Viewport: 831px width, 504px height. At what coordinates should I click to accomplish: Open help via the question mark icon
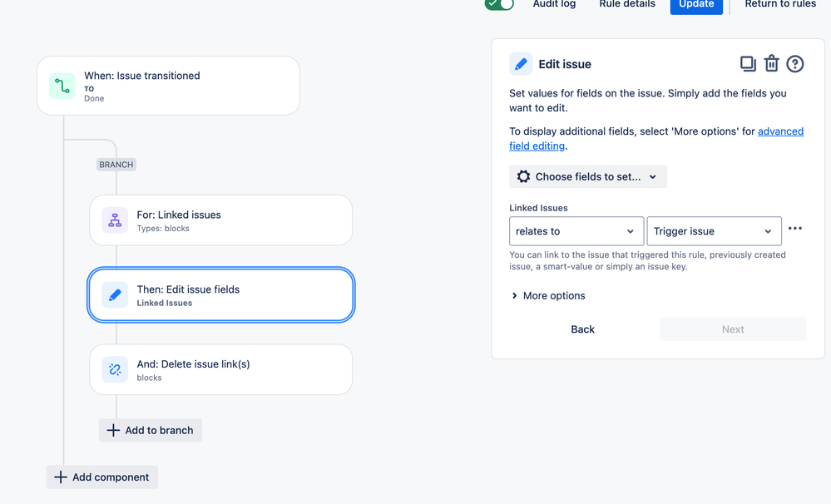pyautogui.click(x=794, y=63)
